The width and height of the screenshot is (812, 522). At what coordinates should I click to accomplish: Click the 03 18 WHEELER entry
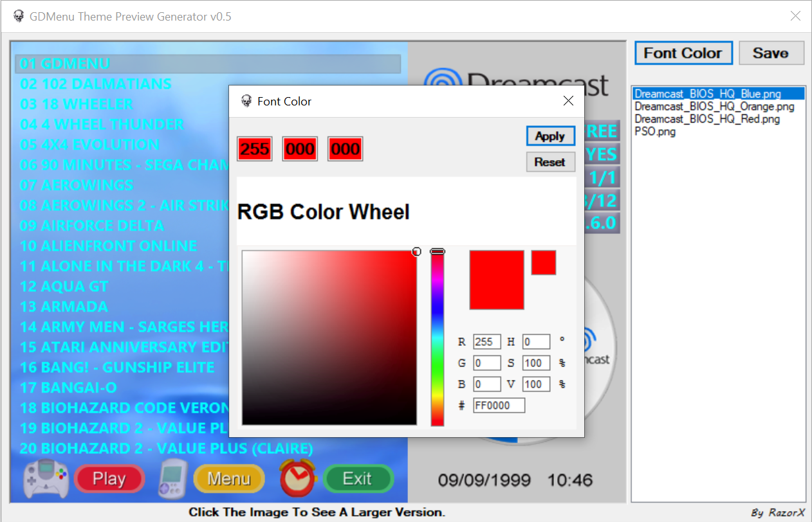77,104
